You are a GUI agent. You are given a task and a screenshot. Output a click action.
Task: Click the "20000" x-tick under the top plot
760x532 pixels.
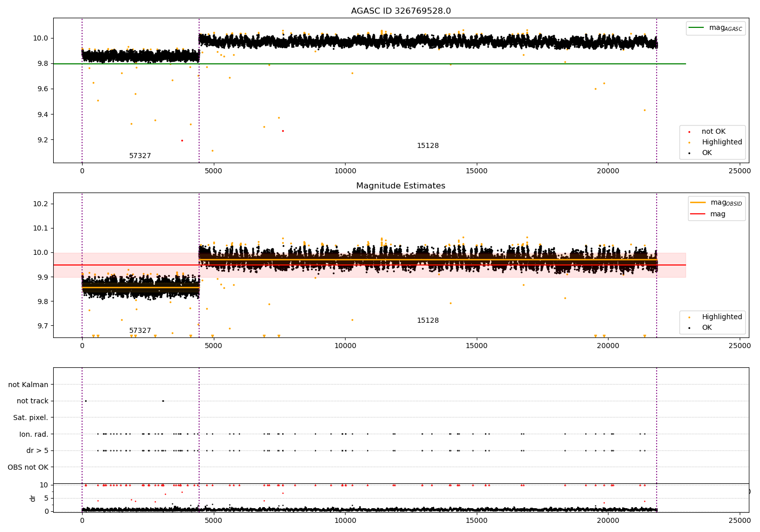click(x=608, y=171)
